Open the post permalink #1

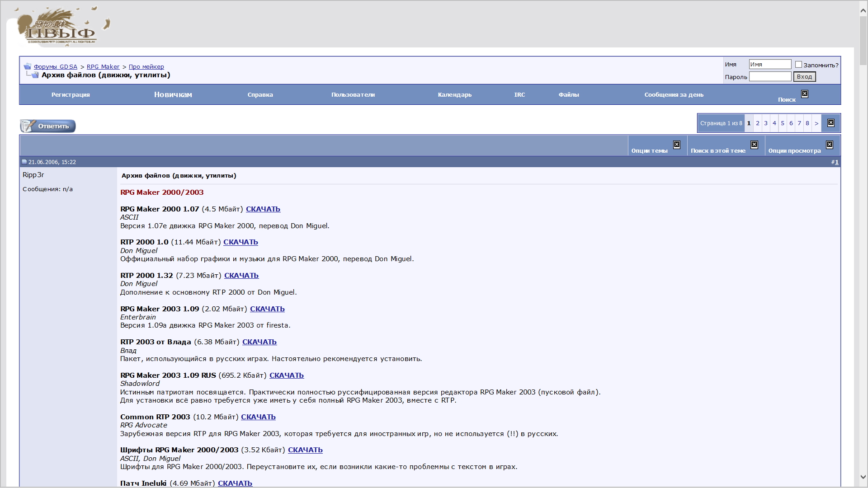(x=836, y=162)
